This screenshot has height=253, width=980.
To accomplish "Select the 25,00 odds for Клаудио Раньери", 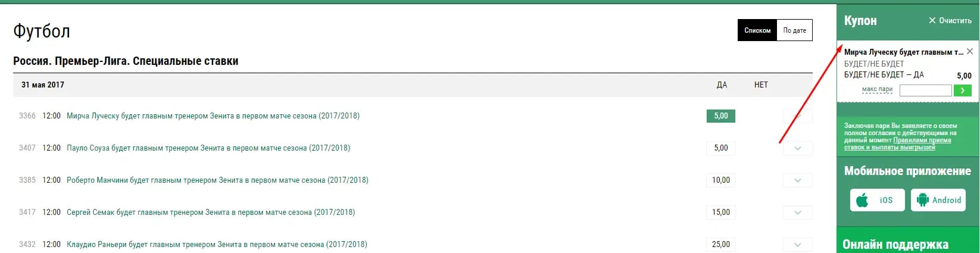I will pos(721,245).
